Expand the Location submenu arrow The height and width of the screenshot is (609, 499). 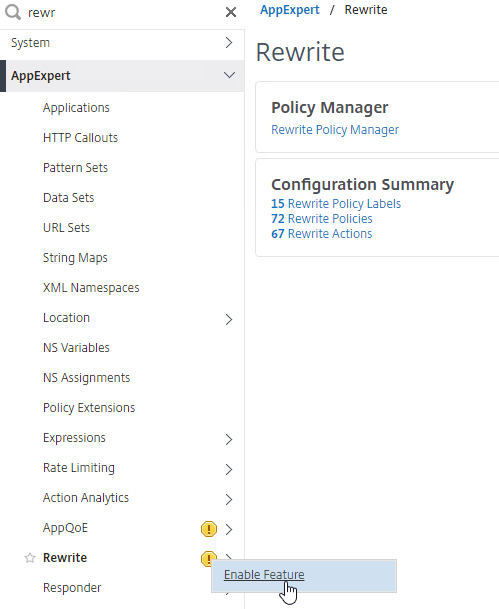[x=229, y=319]
